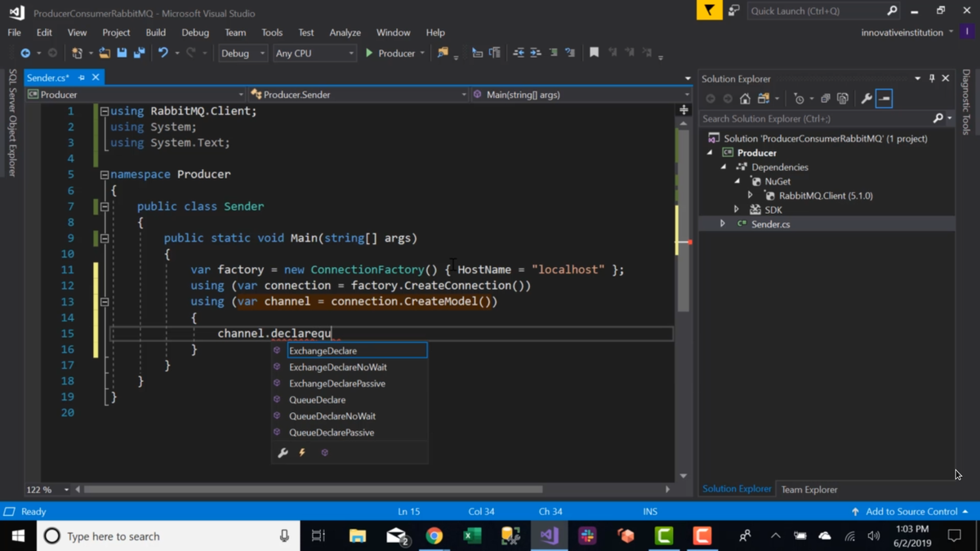This screenshot has height=551, width=980.
Task: Click the Save button in toolbar
Action: [x=122, y=53]
